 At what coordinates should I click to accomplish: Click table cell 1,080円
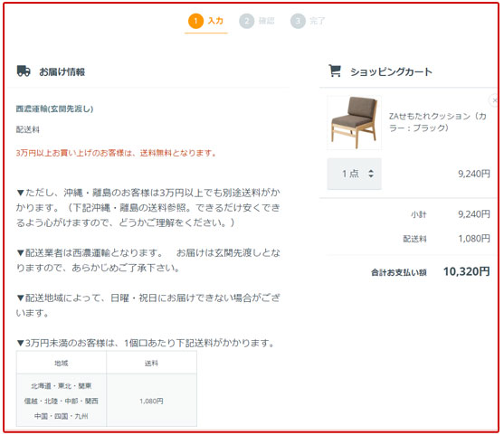(151, 401)
